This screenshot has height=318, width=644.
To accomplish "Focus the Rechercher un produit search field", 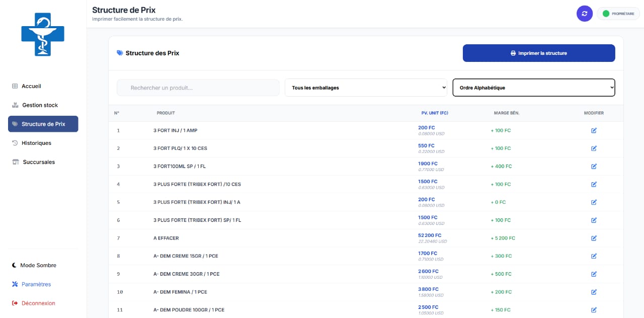I will (198, 88).
